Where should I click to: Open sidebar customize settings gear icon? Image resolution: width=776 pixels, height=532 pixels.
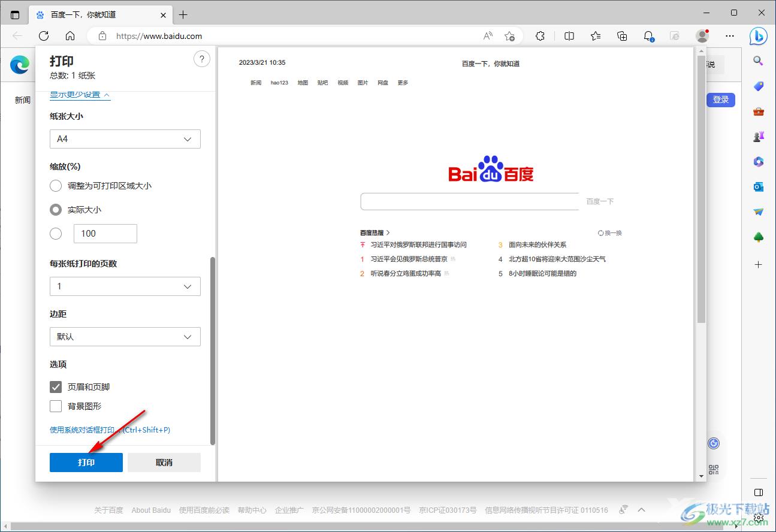tap(759, 517)
